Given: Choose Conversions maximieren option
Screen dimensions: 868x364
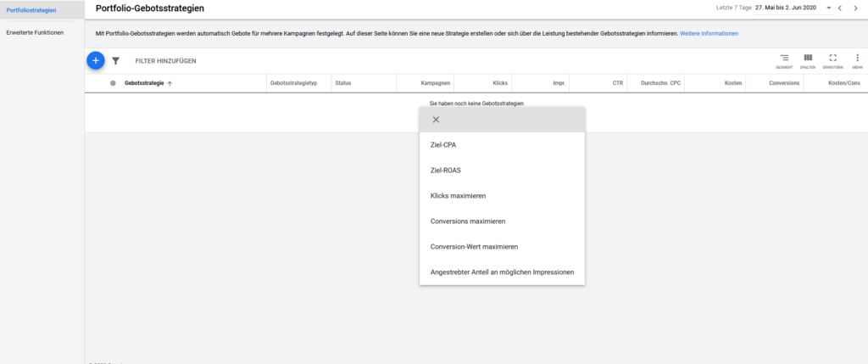Looking at the screenshot, I should 470,221.
